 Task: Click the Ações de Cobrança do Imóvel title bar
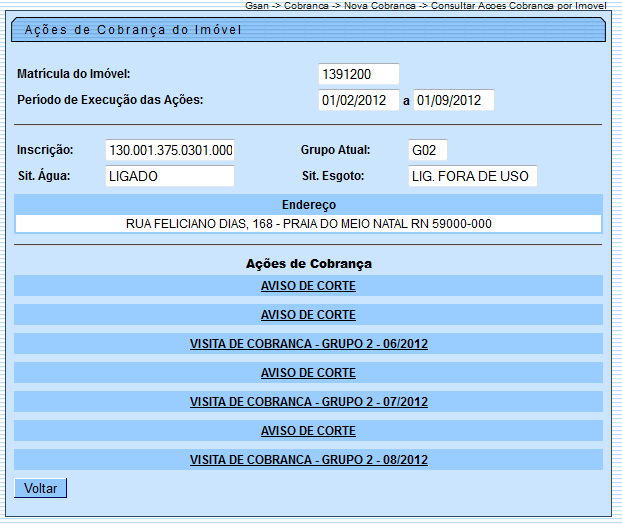coord(308,30)
